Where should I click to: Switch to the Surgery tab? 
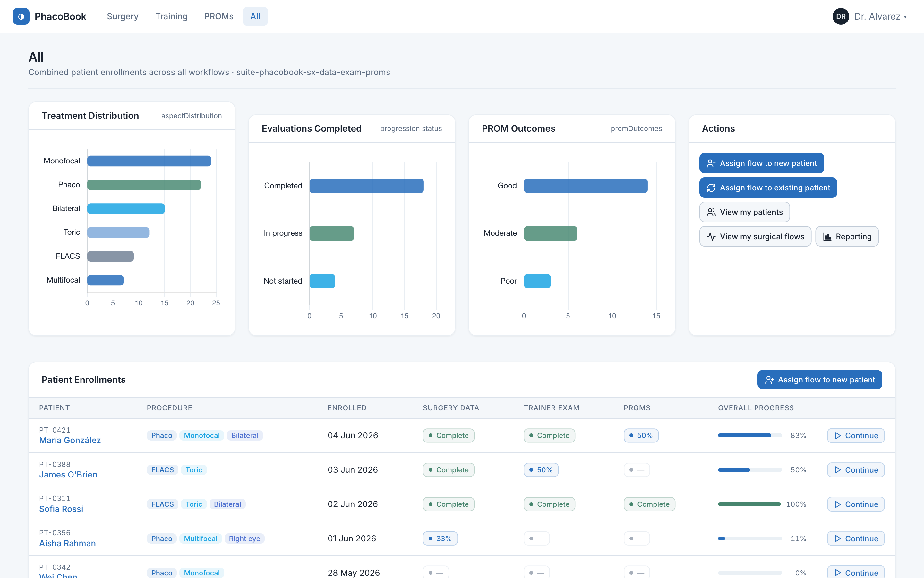click(123, 16)
